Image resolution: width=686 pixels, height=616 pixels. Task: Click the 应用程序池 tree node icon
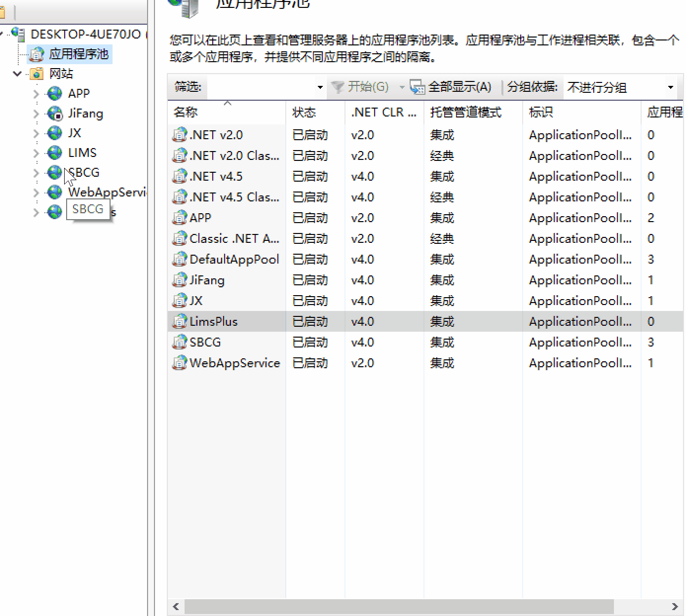37,54
